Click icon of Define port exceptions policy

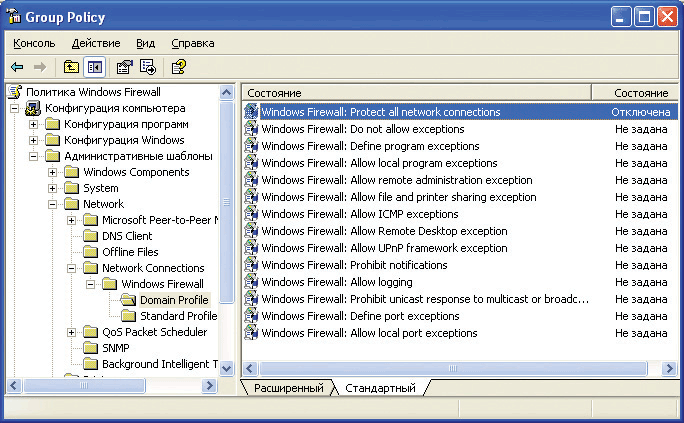coord(251,316)
